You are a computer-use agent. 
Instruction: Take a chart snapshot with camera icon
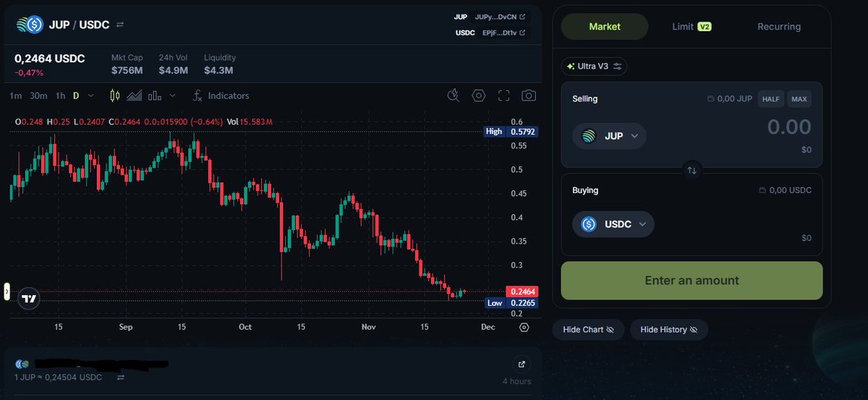click(x=529, y=95)
